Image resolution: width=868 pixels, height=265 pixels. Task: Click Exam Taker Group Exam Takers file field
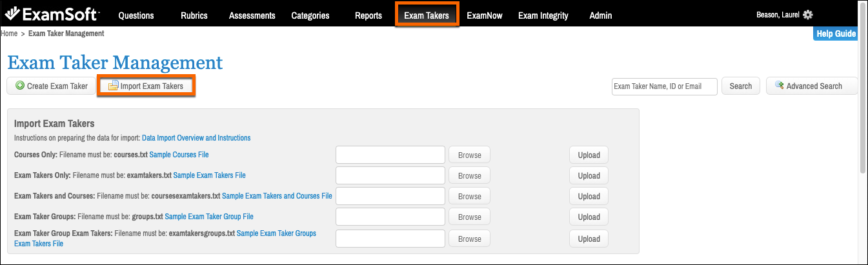click(x=390, y=239)
